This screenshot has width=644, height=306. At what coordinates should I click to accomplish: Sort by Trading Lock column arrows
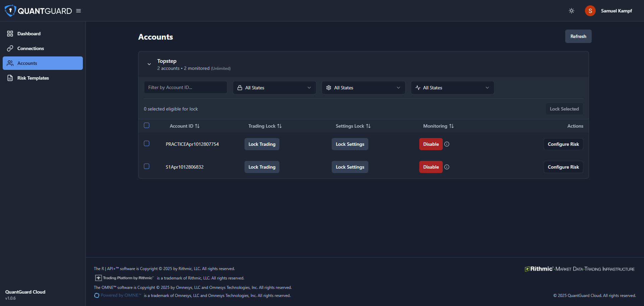tap(279, 126)
